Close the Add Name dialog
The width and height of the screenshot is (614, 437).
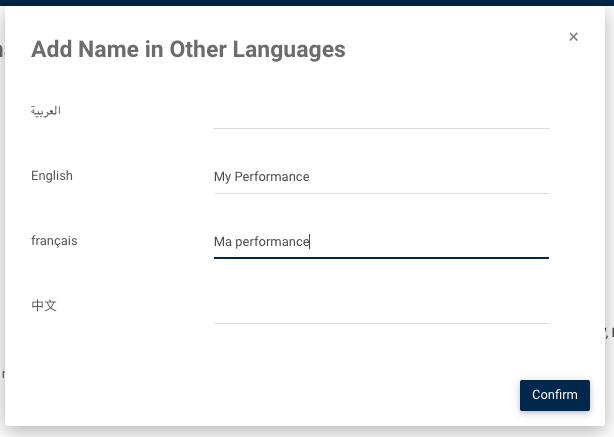pyautogui.click(x=573, y=37)
